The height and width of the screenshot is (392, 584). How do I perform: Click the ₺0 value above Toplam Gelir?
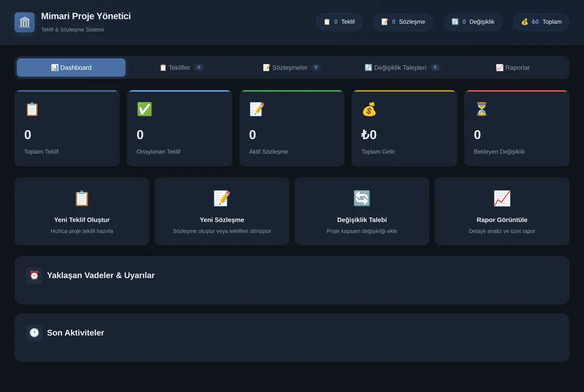(369, 135)
